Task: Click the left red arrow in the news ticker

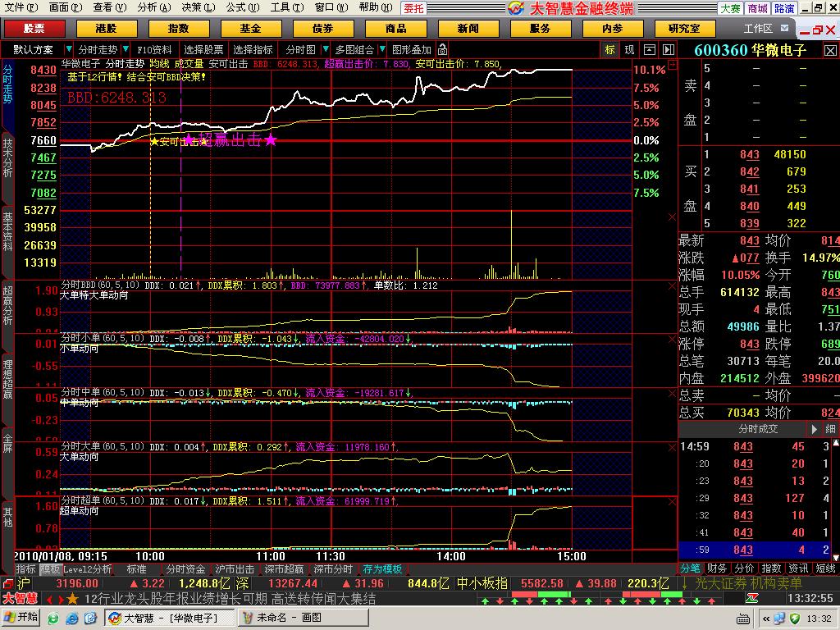Action: 50,599
